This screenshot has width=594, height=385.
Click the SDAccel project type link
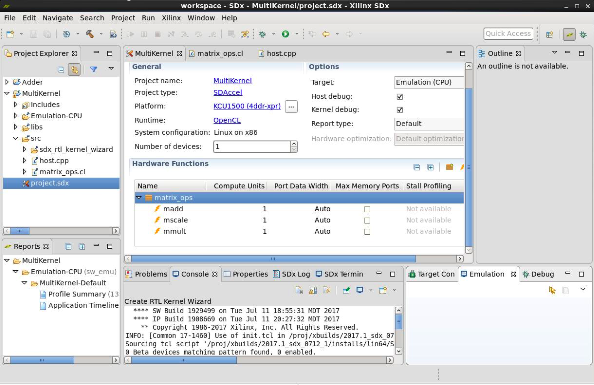click(228, 92)
